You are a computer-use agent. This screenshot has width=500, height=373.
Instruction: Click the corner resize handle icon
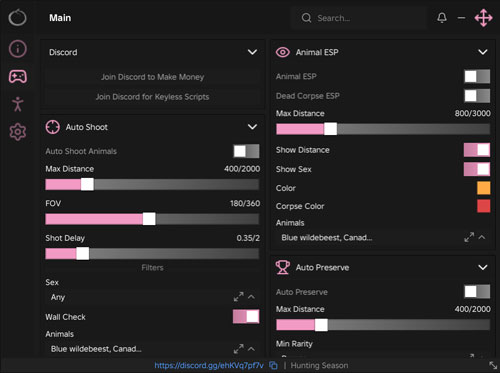coord(493,365)
